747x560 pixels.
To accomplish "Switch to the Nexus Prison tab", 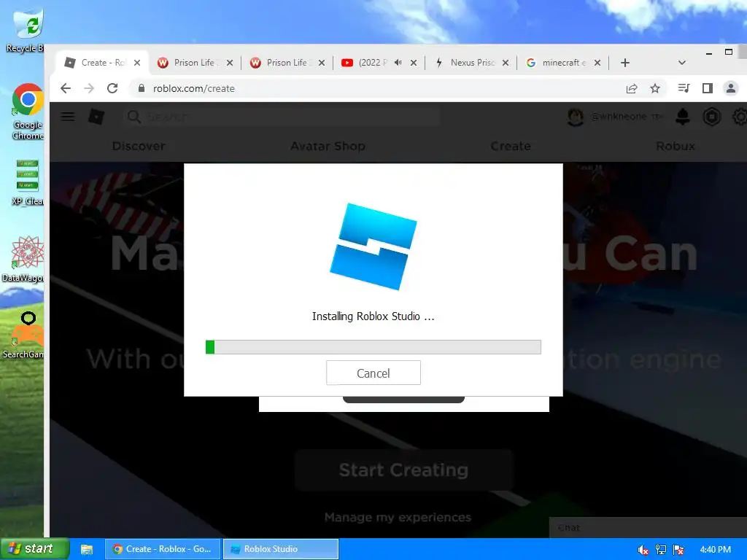I will coord(472,63).
